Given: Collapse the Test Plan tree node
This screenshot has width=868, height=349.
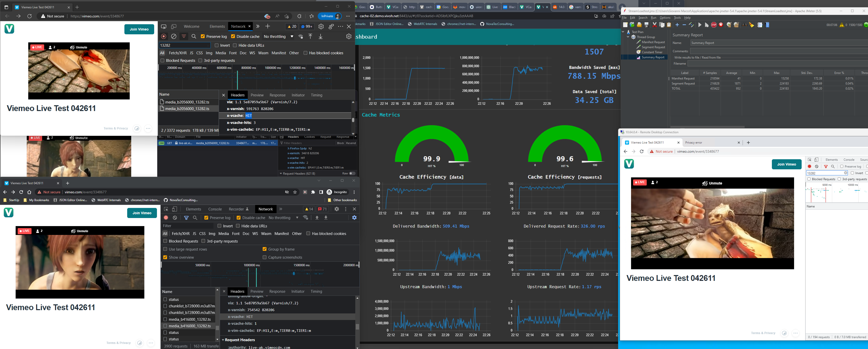Looking at the screenshot, I should (x=623, y=32).
